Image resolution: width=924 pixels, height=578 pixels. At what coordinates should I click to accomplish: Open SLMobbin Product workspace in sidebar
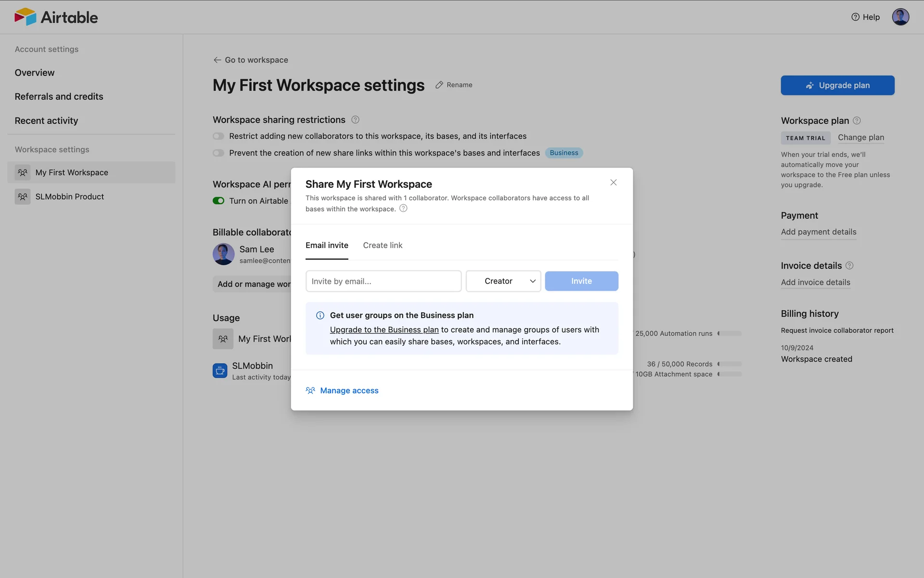click(x=69, y=197)
